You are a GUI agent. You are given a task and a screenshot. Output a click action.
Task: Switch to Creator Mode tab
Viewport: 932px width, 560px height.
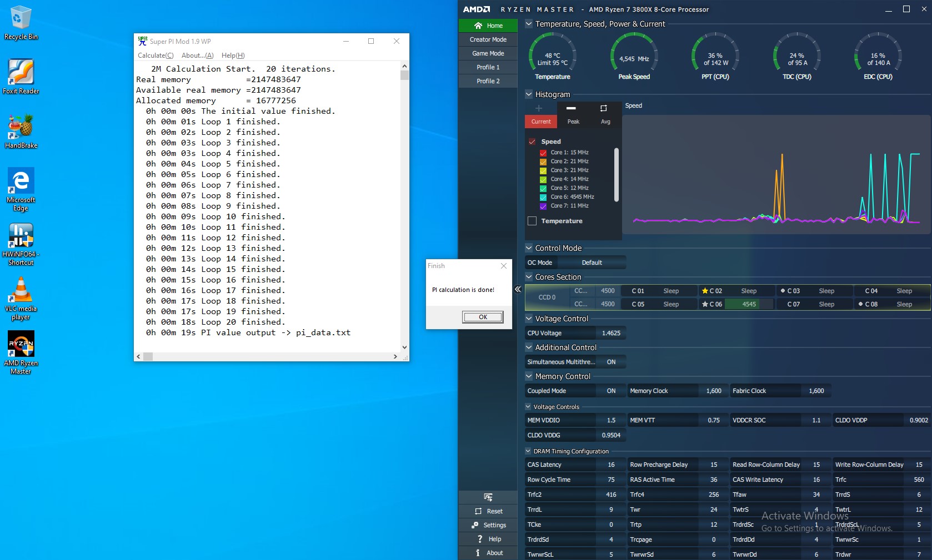click(x=488, y=39)
